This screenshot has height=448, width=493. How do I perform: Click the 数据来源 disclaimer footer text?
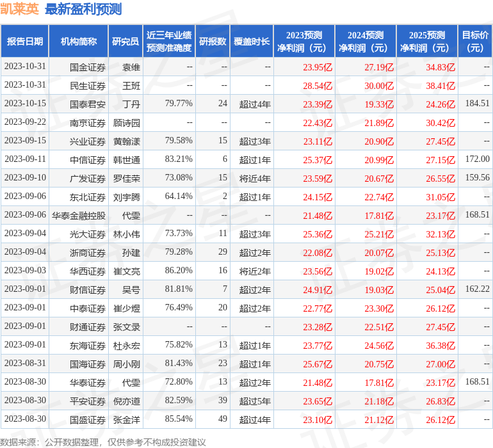tap(103, 442)
